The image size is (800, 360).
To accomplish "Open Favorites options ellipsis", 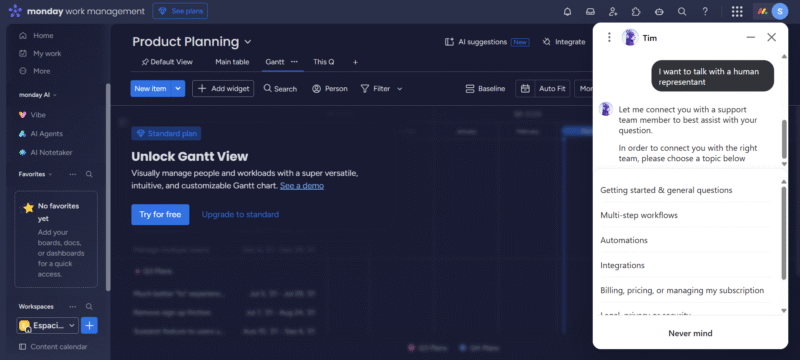I will click(73, 174).
